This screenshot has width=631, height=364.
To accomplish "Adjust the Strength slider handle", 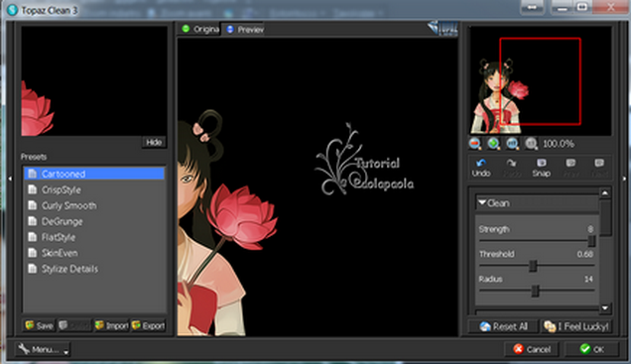I will (591, 241).
